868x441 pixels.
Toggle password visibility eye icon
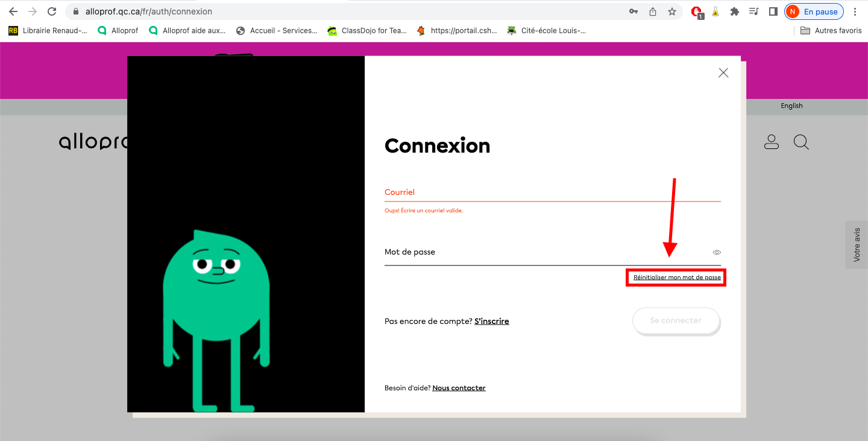click(x=717, y=253)
